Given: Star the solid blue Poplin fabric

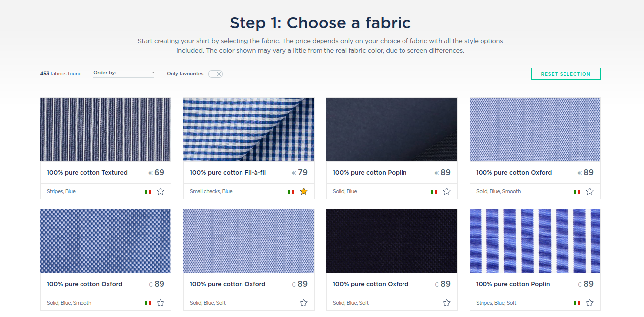Looking at the screenshot, I should click(x=447, y=191).
